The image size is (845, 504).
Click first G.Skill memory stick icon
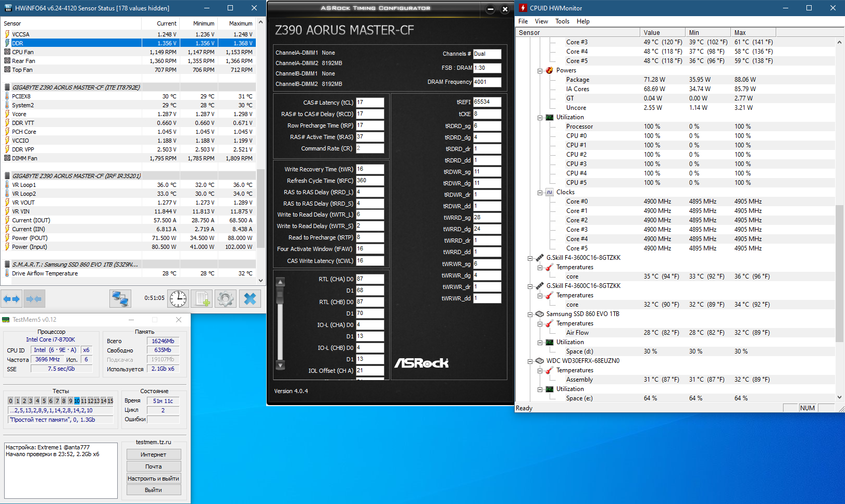(540, 258)
